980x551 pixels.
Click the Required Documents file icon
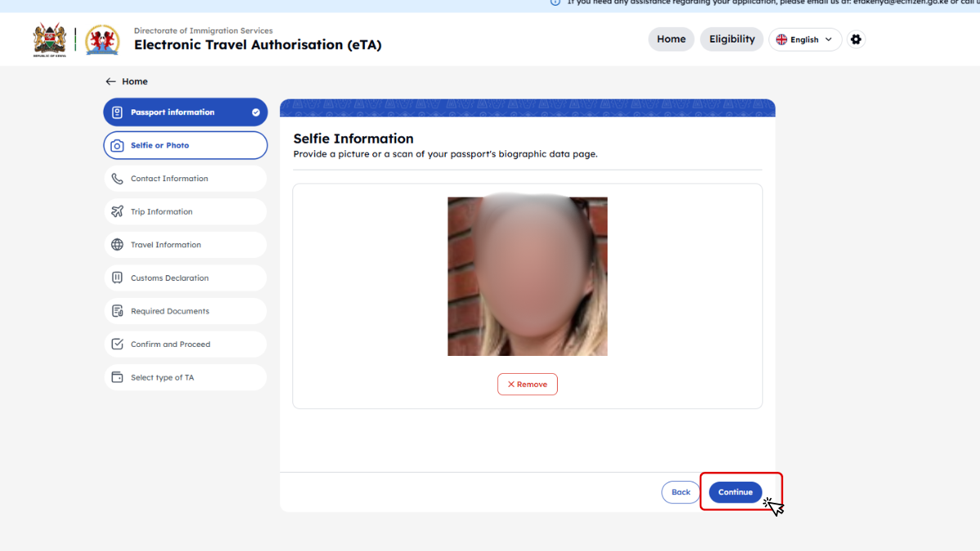click(x=117, y=311)
